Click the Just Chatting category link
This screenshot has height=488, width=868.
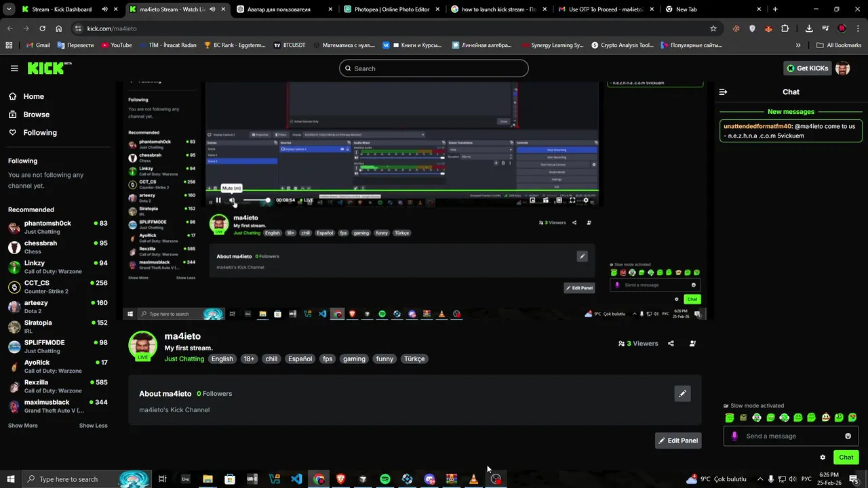pyautogui.click(x=184, y=359)
